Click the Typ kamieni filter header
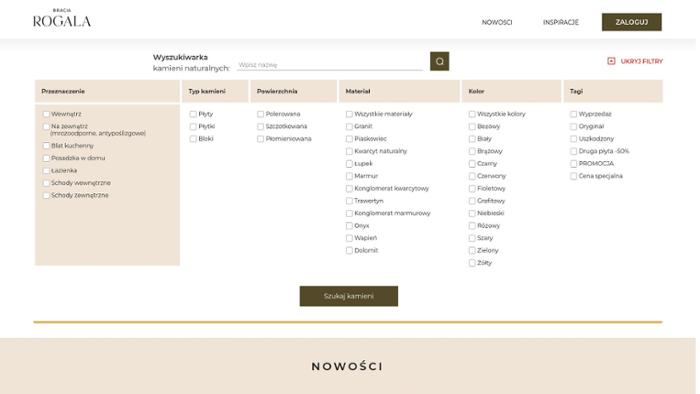700x394 pixels. coord(215,91)
